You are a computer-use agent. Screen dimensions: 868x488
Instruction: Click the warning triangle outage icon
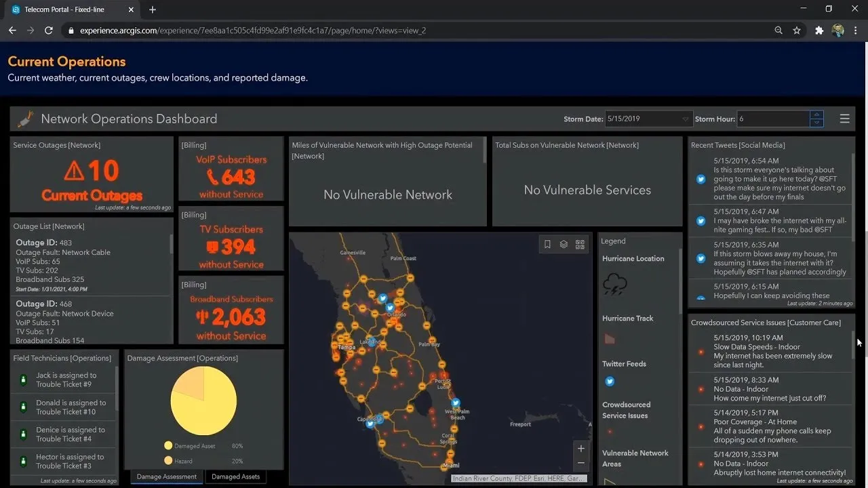tap(74, 171)
